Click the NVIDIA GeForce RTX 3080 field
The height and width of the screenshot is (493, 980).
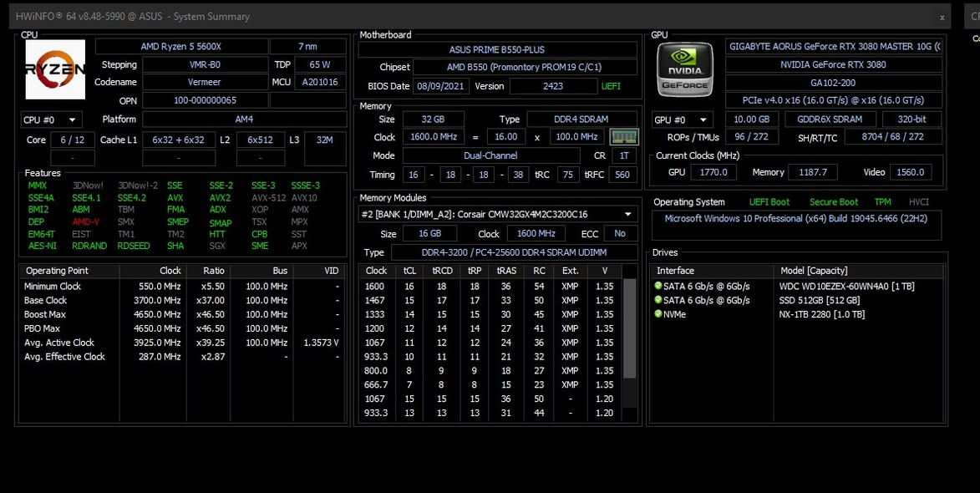pos(834,64)
